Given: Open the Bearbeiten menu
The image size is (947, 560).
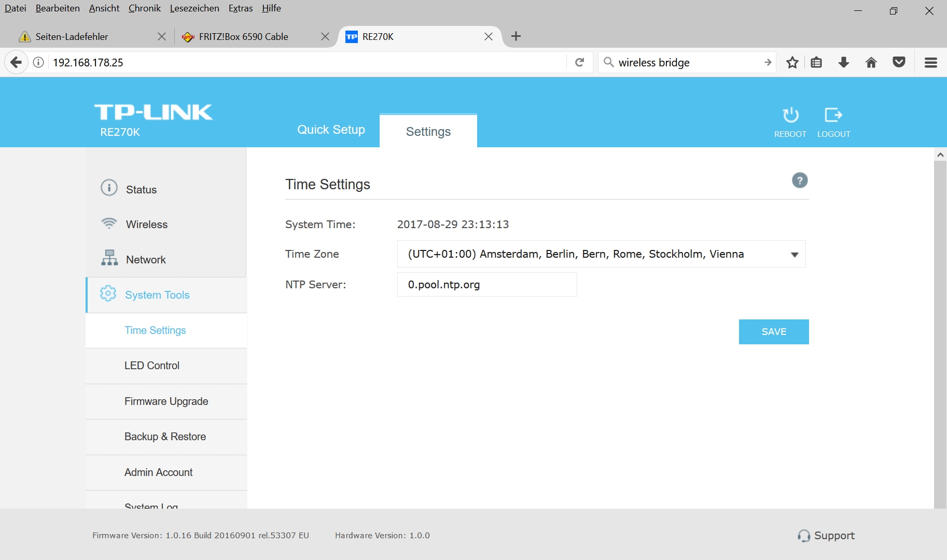Looking at the screenshot, I should pos(58,8).
